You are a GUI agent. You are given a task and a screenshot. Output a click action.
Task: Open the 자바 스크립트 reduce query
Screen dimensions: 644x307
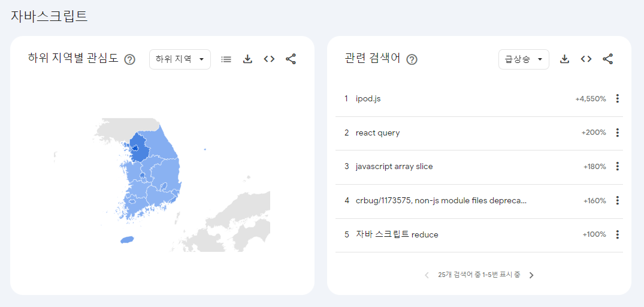pyautogui.click(x=397, y=234)
